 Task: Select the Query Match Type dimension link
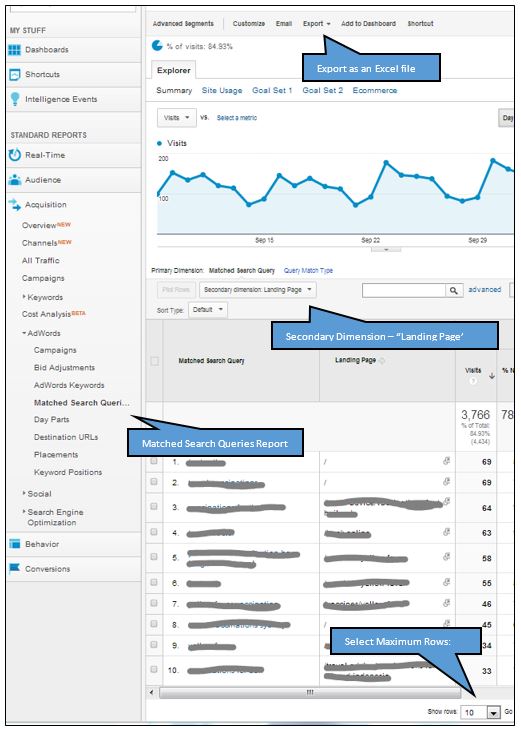(x=308, y=270)
